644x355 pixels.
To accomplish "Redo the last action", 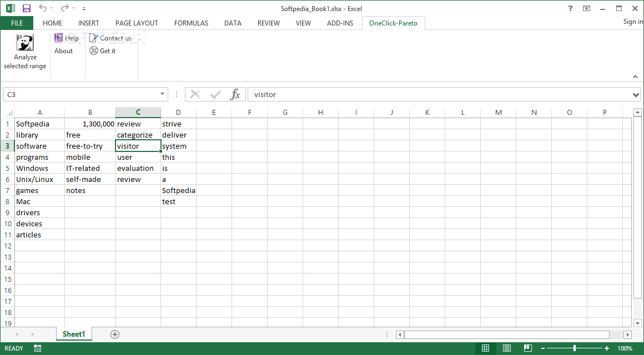I will (x=64, y=8).
